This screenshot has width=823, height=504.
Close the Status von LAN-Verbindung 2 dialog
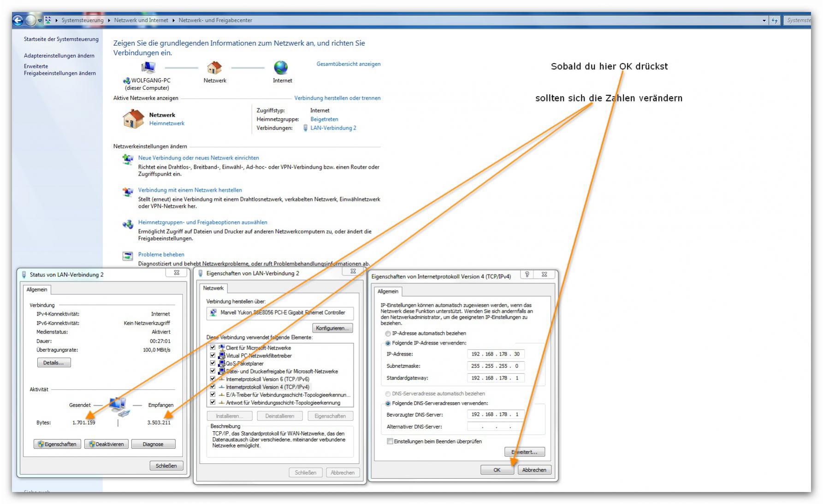tap(177, 272)
